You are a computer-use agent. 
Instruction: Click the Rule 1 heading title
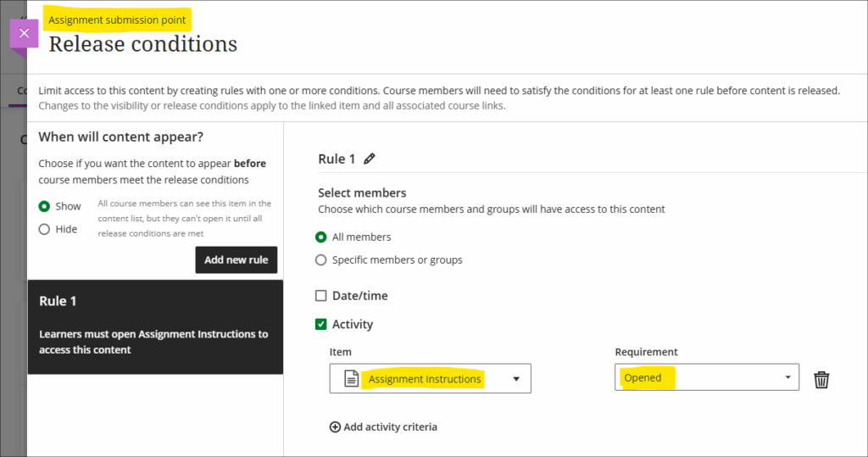[x=337, y=159]
